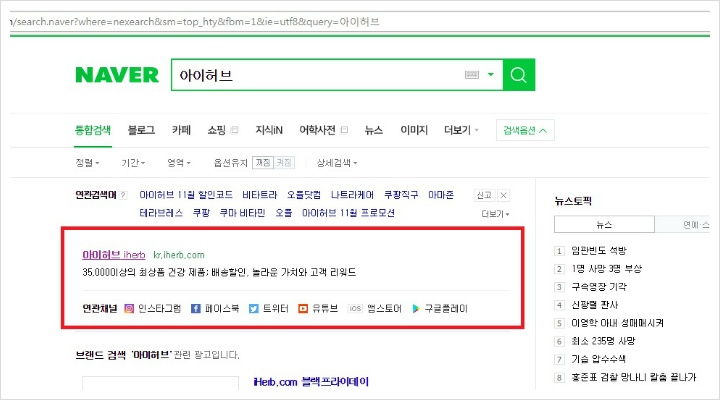
Task: Set 옵션유지 to 꺼짐
Action: tap(263, 163)
